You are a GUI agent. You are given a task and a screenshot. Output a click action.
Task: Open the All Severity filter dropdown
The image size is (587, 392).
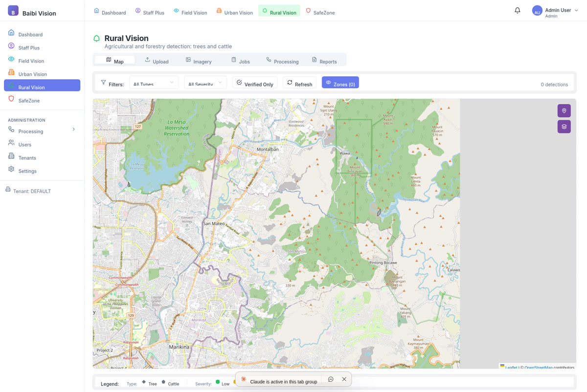[x=205, y=83]
